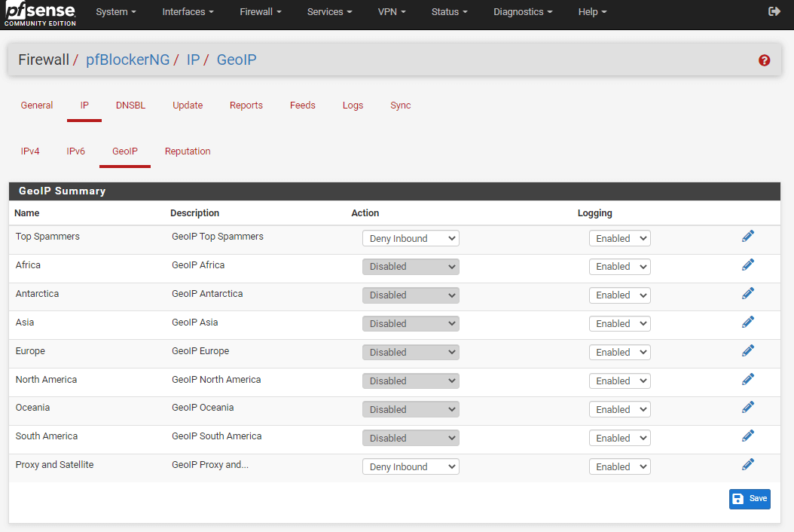
Task: Open Asia GeoIP editor with pencil icon
Action: [747, 323]
